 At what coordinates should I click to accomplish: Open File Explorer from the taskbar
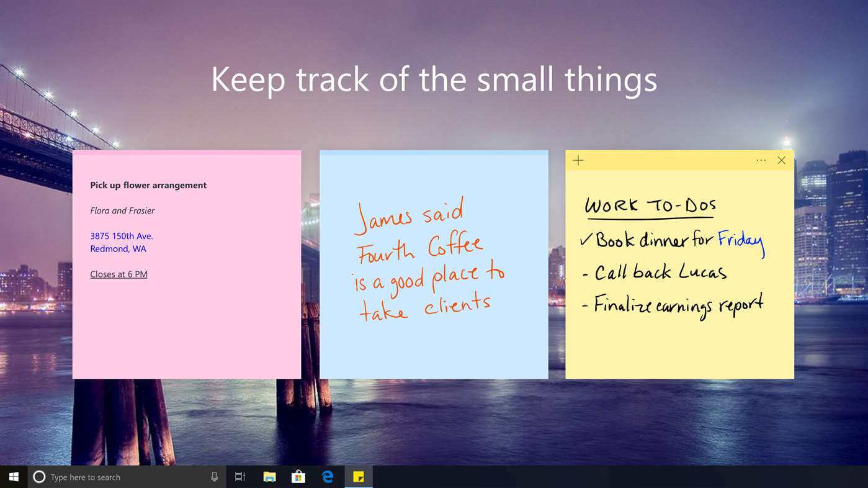tap(269, 476)
